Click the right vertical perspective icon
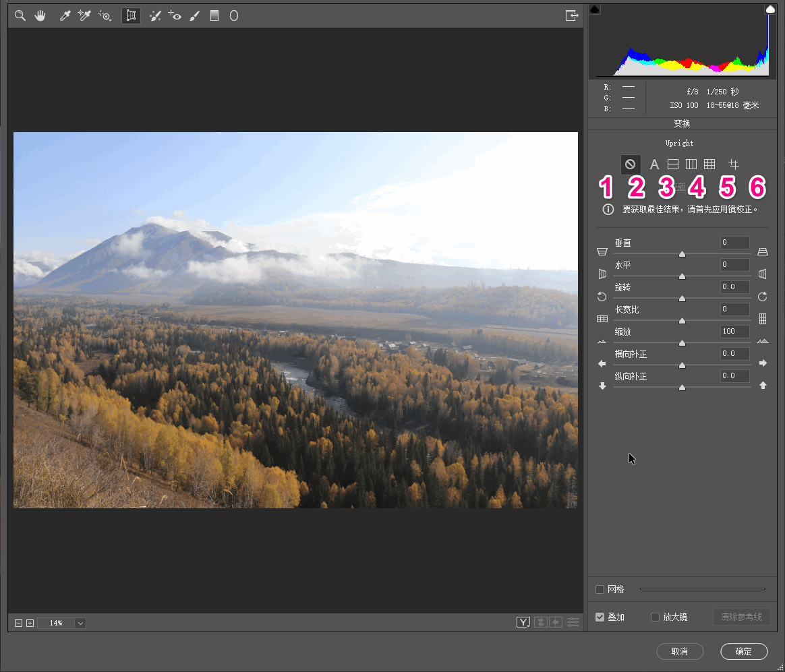This screenshot has height=672, width=785. click(763, 251)
